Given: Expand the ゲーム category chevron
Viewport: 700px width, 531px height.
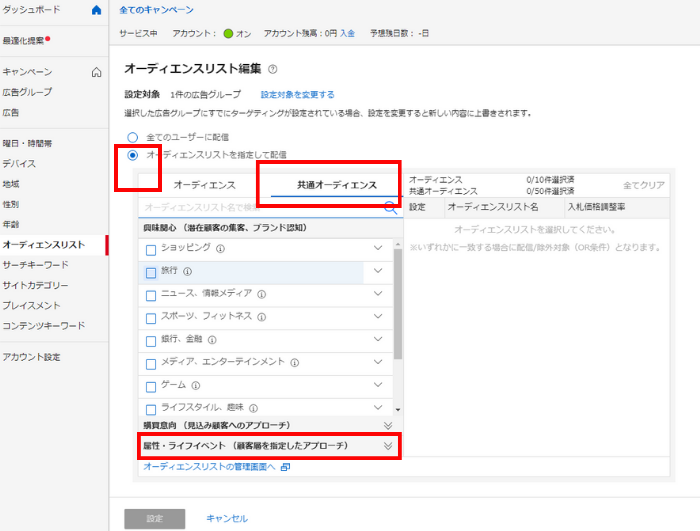Looking at the screenshot, I should (378, 384).
